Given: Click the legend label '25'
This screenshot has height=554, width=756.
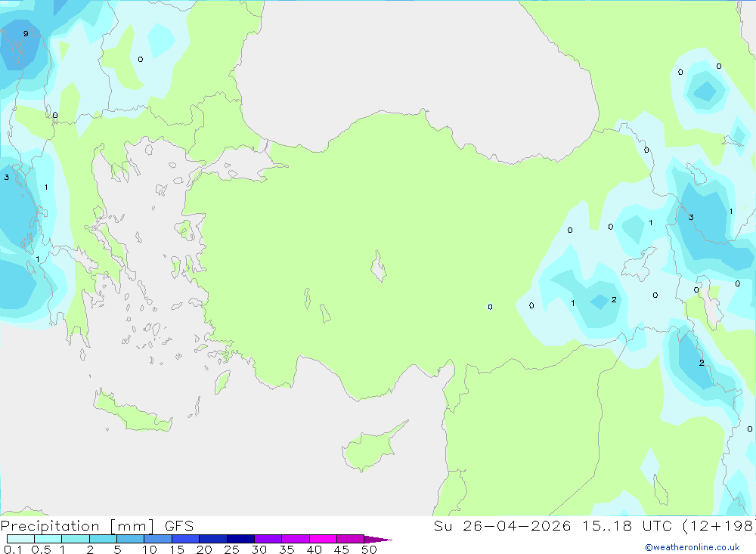Looking at the screenshot, I should click(231, 549).
